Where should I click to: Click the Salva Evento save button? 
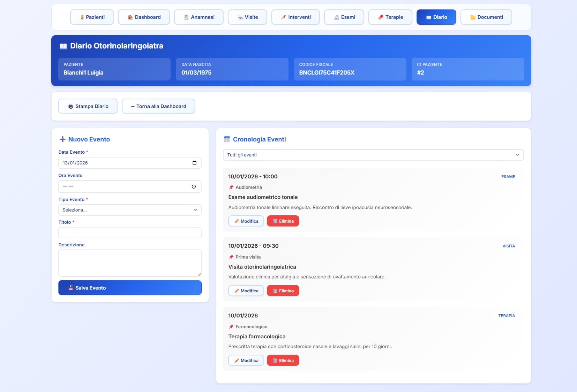[130, 288]
